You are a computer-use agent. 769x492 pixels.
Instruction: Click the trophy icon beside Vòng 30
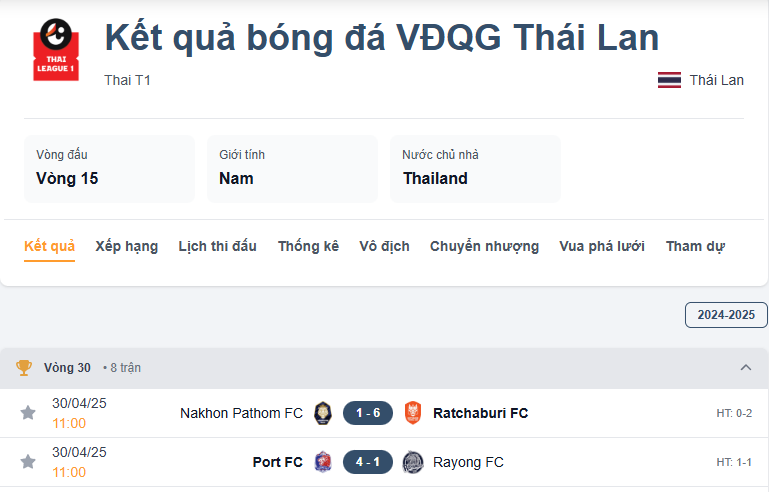[x=24, y=368]
